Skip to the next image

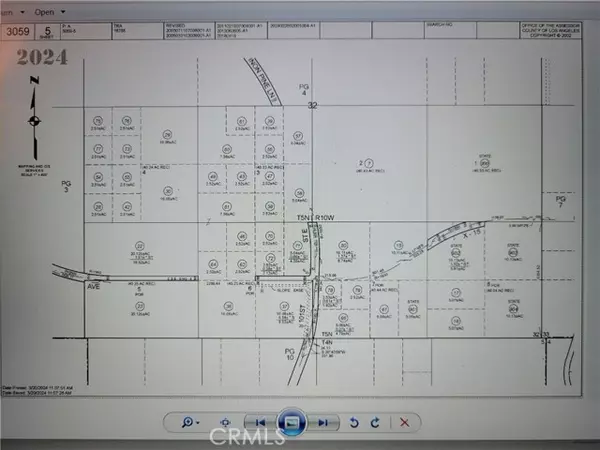pyautogui.click(x=323, y=422)
